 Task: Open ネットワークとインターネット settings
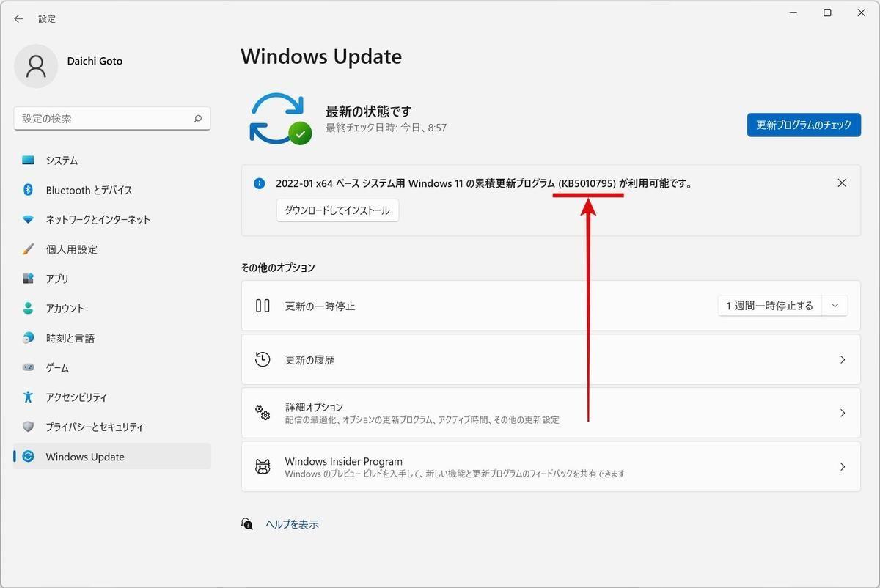click(112, 220)
